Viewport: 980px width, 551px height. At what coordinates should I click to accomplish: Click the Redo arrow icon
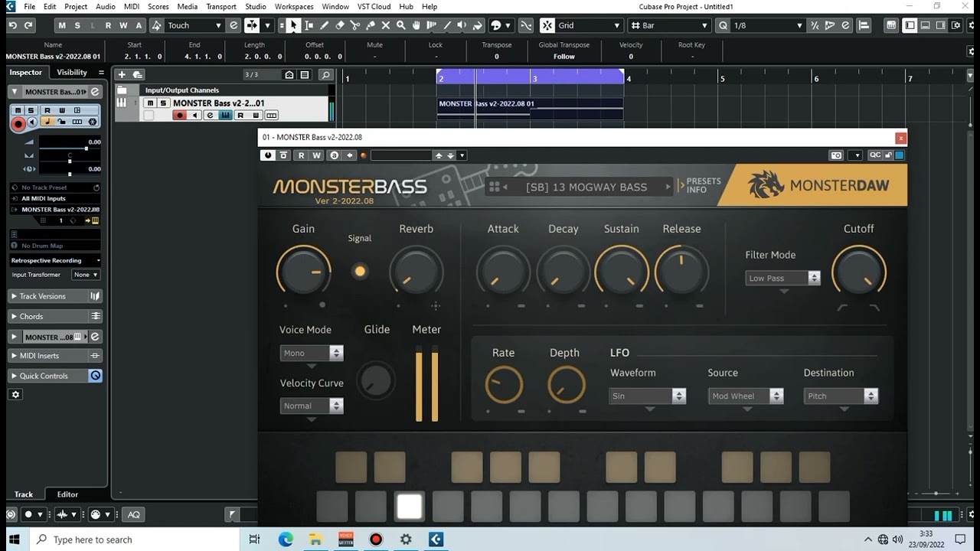point(28,25)
